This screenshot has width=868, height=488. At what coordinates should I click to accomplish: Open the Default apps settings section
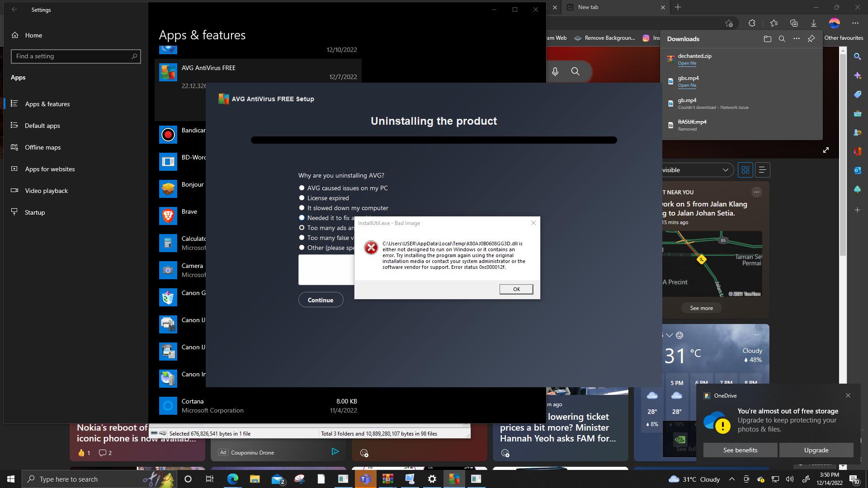pyautogui.click(x=42, y=126)
